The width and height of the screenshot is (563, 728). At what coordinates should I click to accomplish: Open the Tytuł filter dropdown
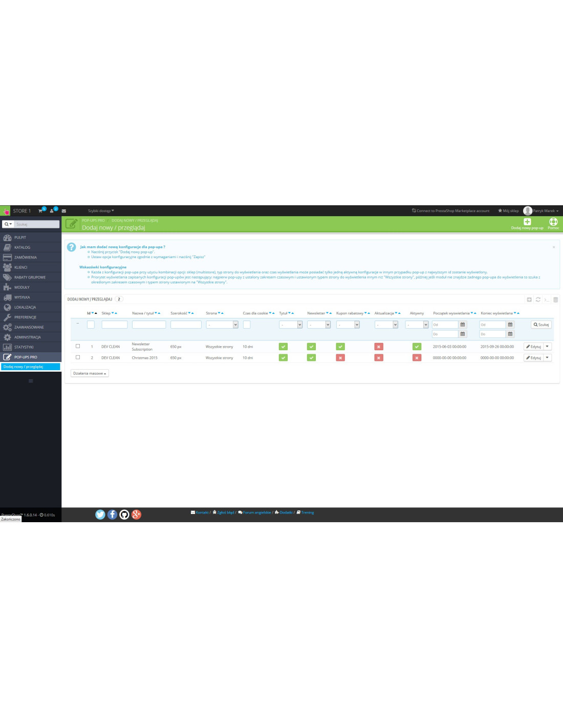291,325
